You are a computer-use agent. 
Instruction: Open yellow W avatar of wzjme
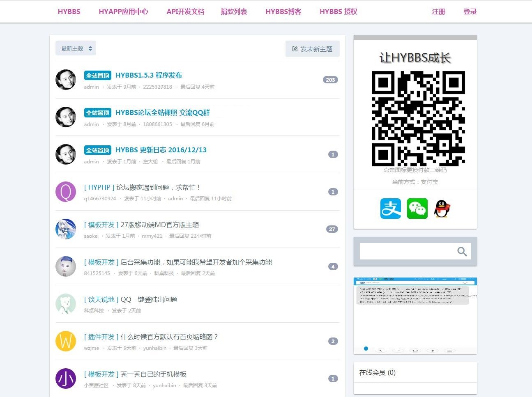pos(66,341)
